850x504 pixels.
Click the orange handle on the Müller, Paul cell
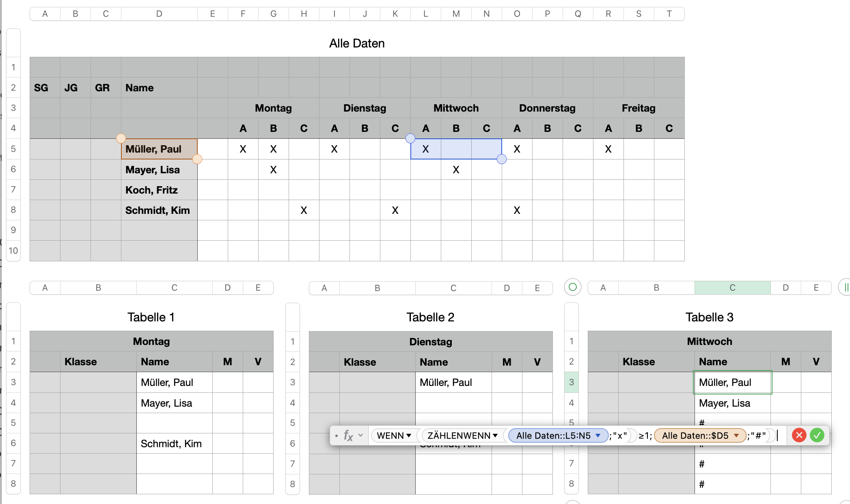[x=121, y=138]
